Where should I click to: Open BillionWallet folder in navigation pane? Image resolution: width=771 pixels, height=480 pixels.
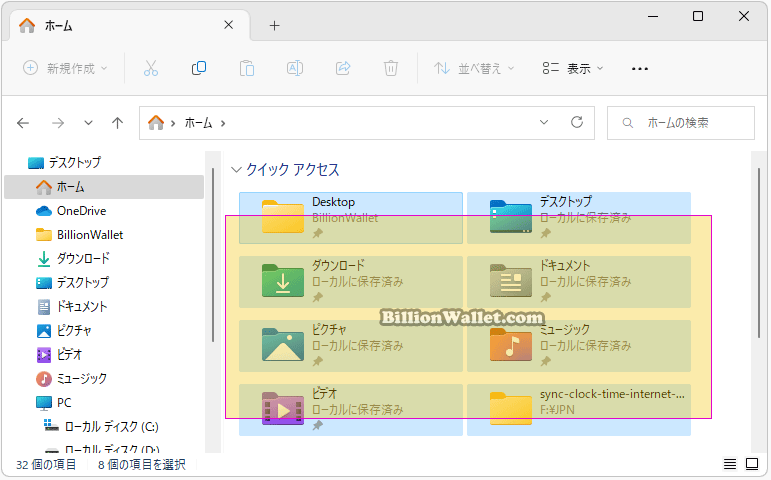point(79,235)
